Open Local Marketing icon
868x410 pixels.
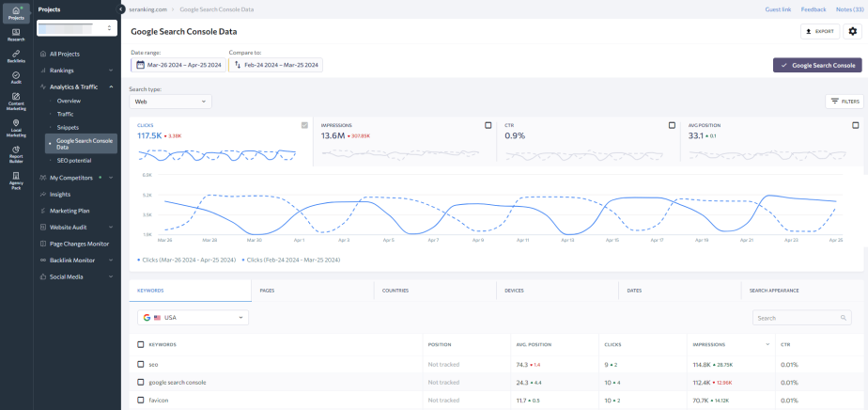point(16,127)
